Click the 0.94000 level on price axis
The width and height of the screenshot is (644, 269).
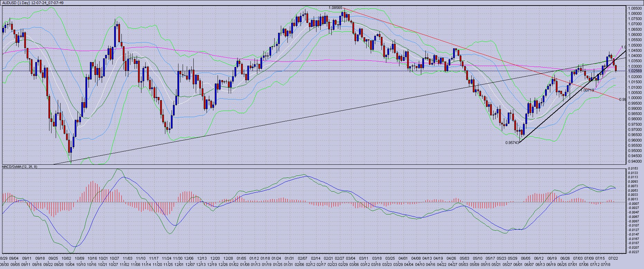635,161
